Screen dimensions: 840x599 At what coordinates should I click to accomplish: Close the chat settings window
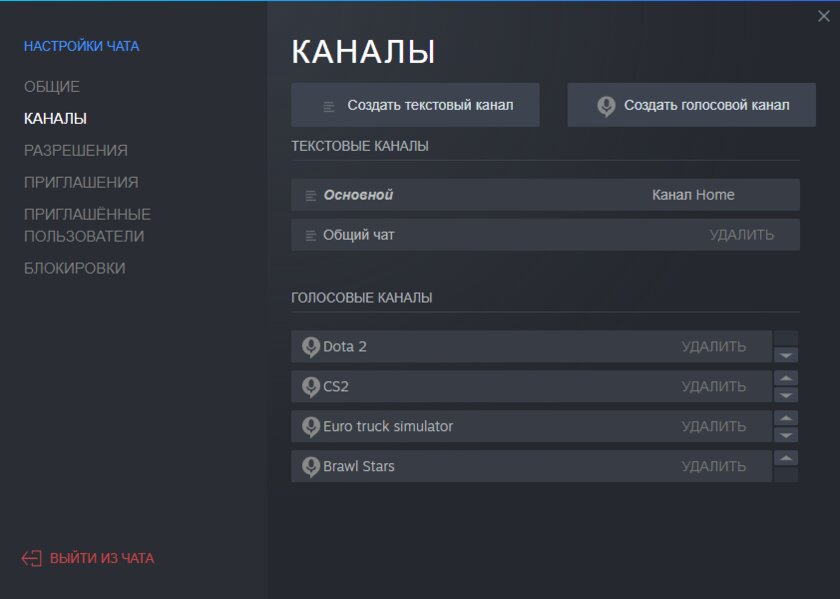(823, 16)
